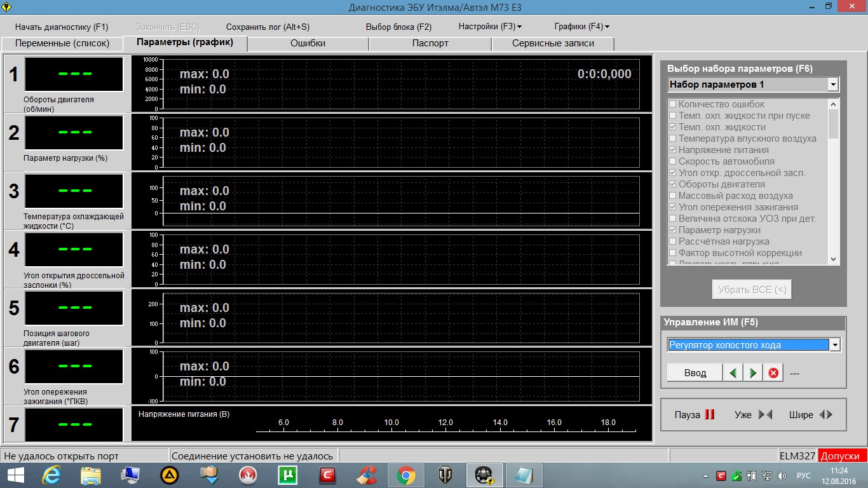
Task: Open AIMP player taskbar icon
Action: 169,475
